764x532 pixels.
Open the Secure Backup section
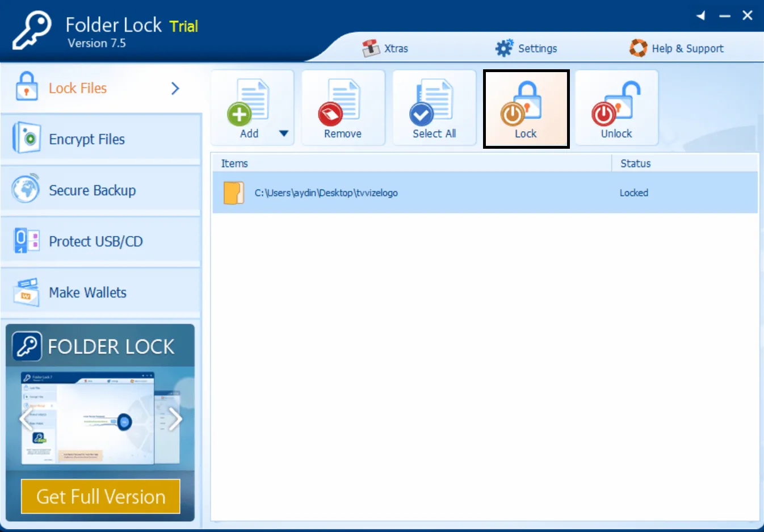pos(92,191)
